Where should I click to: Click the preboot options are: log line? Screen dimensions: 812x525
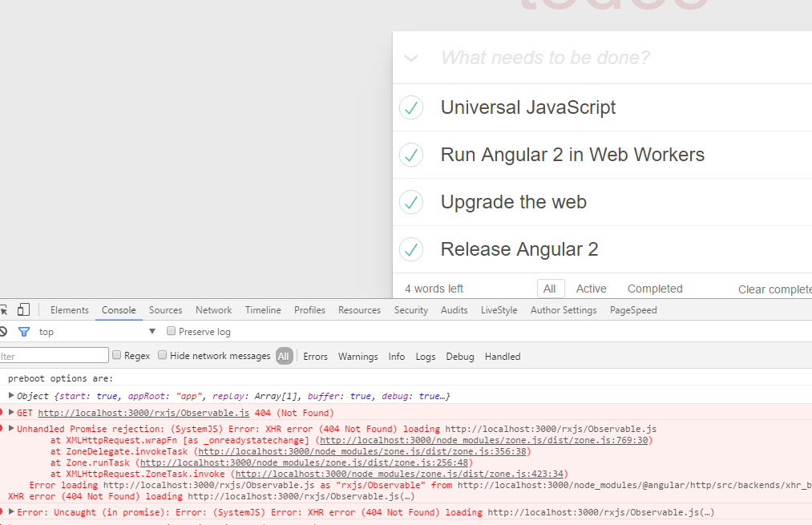pos(60,378)
